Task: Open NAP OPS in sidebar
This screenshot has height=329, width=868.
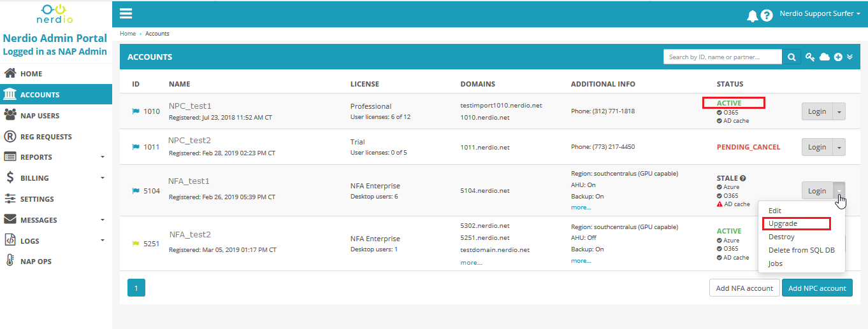Action: [56, 262]
